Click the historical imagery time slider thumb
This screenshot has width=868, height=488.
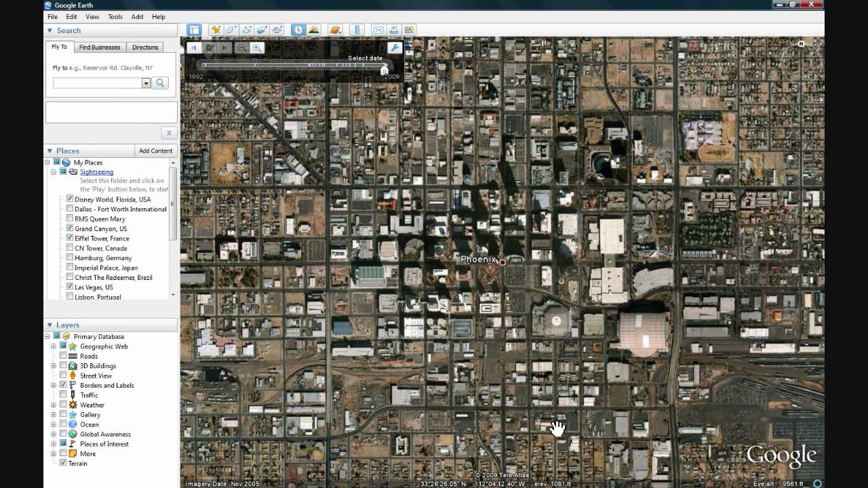(384, 69)
